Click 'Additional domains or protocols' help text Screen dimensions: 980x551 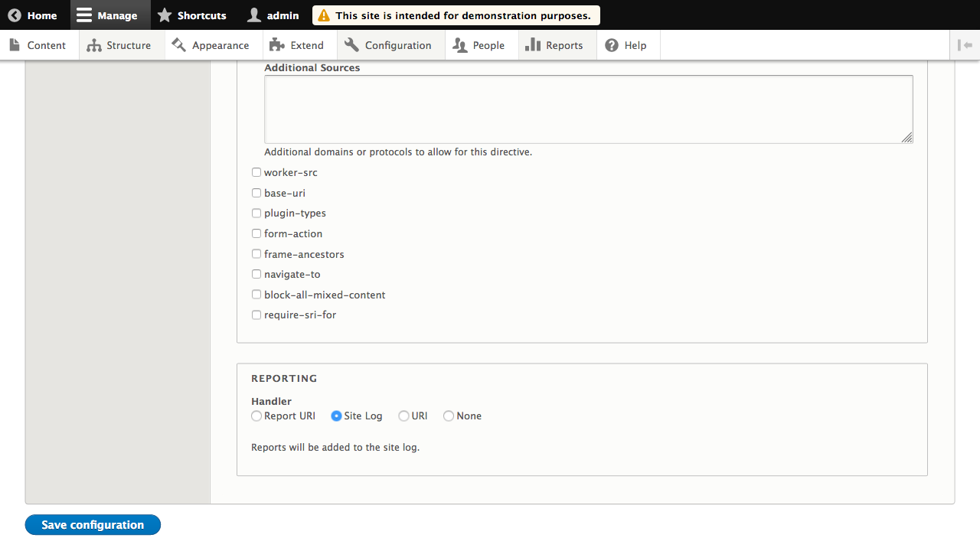398,152
